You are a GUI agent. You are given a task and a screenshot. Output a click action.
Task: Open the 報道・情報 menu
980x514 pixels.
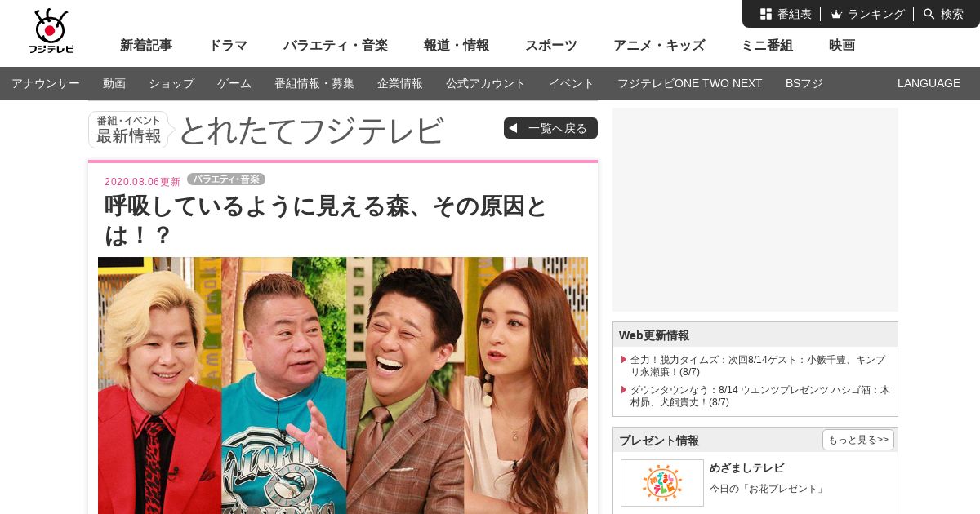click(x=457, y=46)
